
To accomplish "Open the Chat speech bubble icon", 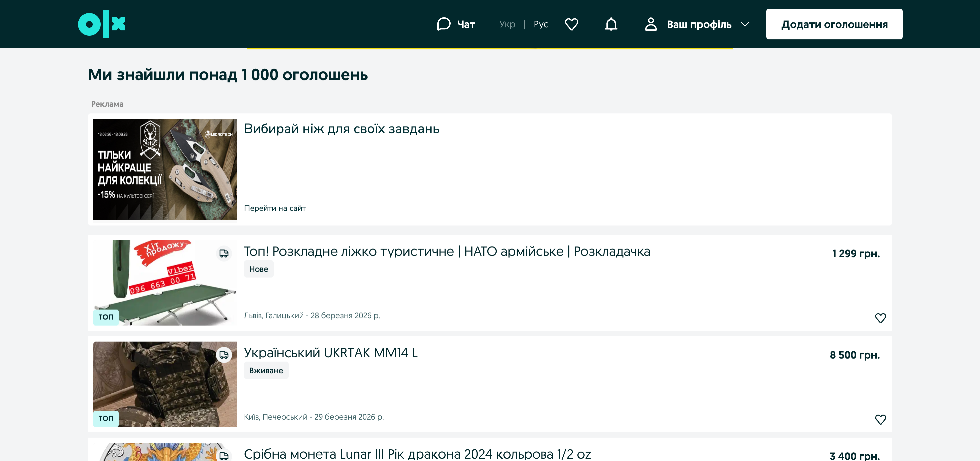I will [443, 24].
